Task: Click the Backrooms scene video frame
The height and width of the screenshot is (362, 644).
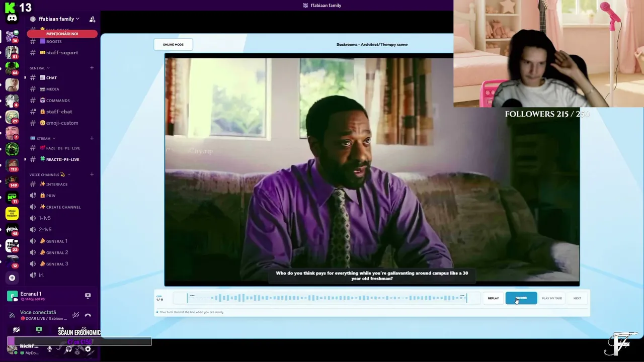Action: [372, 170]
